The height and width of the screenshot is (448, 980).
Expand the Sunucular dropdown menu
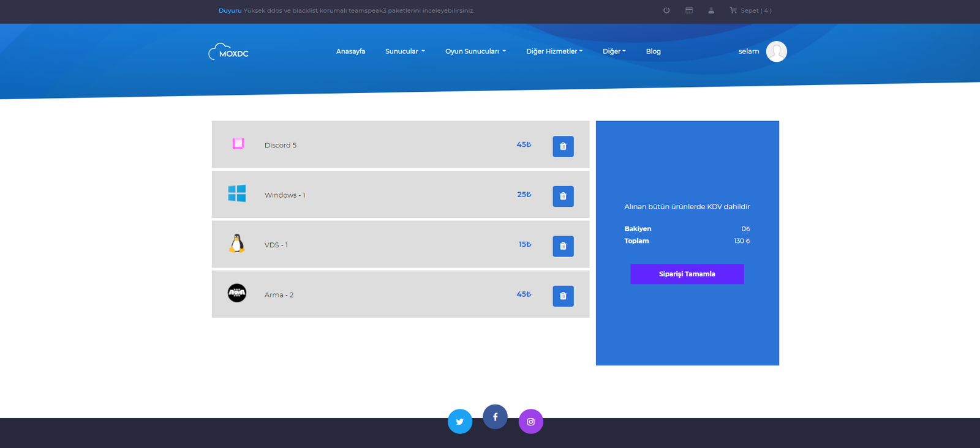coord(405,51)
